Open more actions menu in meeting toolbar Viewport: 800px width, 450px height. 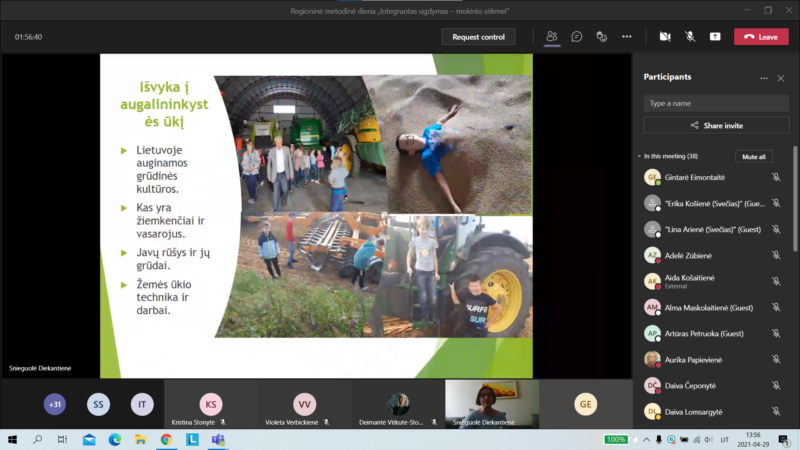tap(627, 37)
